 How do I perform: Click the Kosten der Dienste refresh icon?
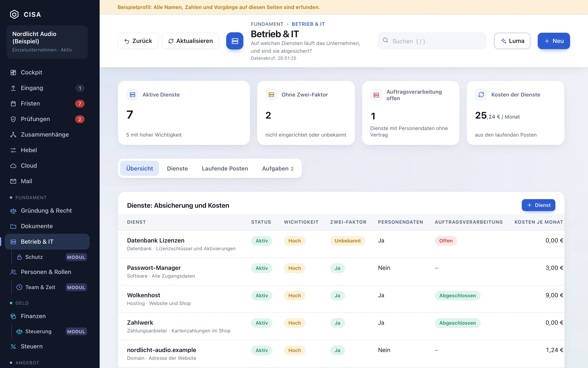click(481, 95)
